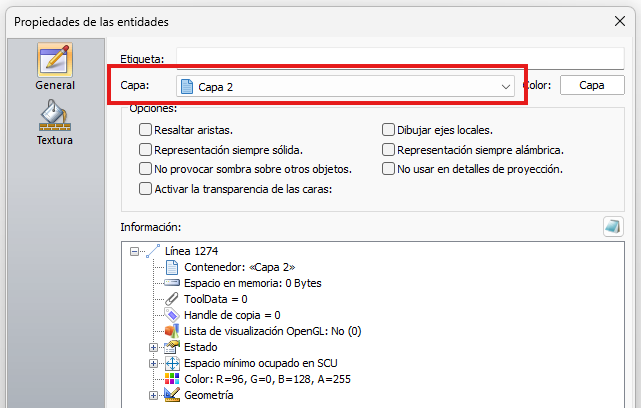Screen dimensions: 641x408
Task: Toggle Dibujar ejes locales checkbox
Action: pyautogui.click(x=388, y=130)
